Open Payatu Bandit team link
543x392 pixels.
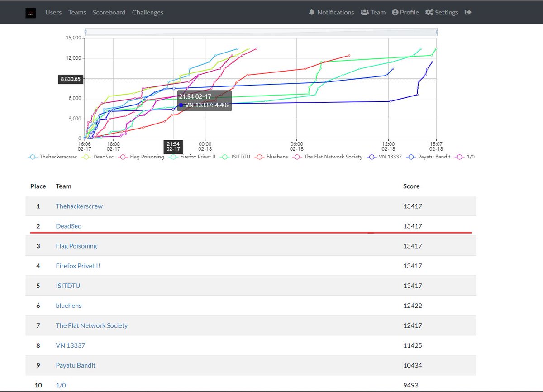pyautogui.click(x=76, y=365)
